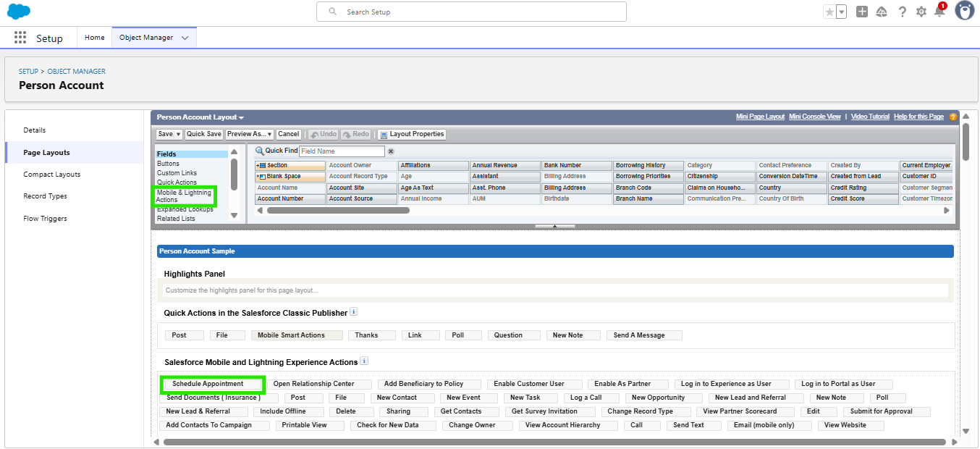Viewport: 980px width, 449px height.
Task: Open the Preview As dropdown
Action: [x=249, y=134]
